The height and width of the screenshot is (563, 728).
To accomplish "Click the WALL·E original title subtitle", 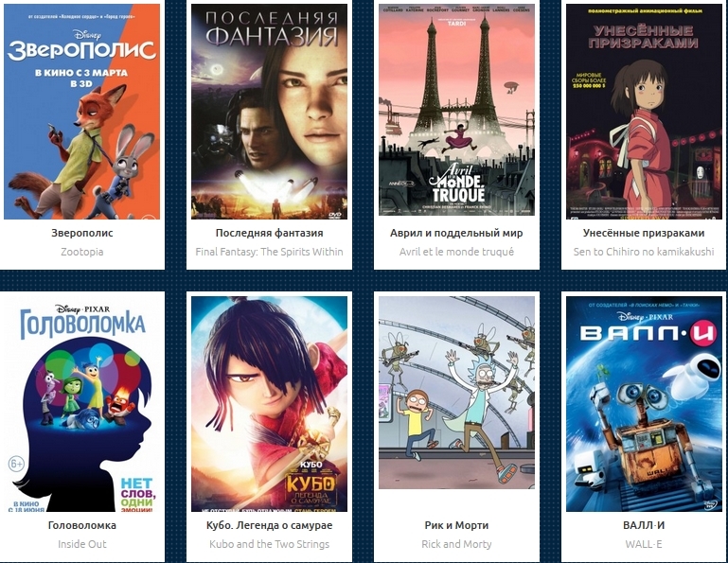I will (x=644, y=544).
